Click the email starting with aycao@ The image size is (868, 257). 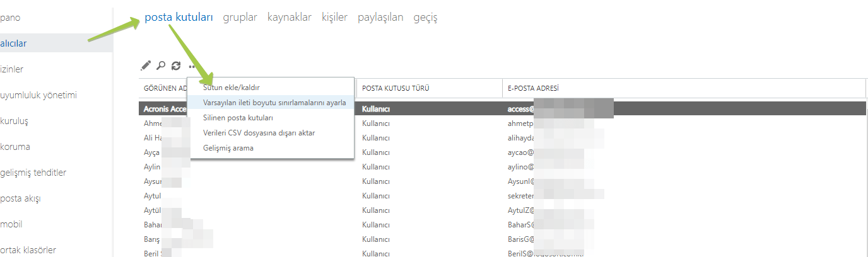521,152
